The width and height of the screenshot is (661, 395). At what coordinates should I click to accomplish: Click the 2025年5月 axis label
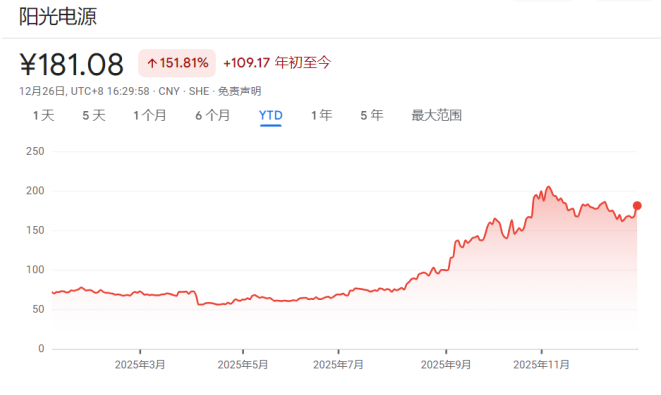click(243, 365)
